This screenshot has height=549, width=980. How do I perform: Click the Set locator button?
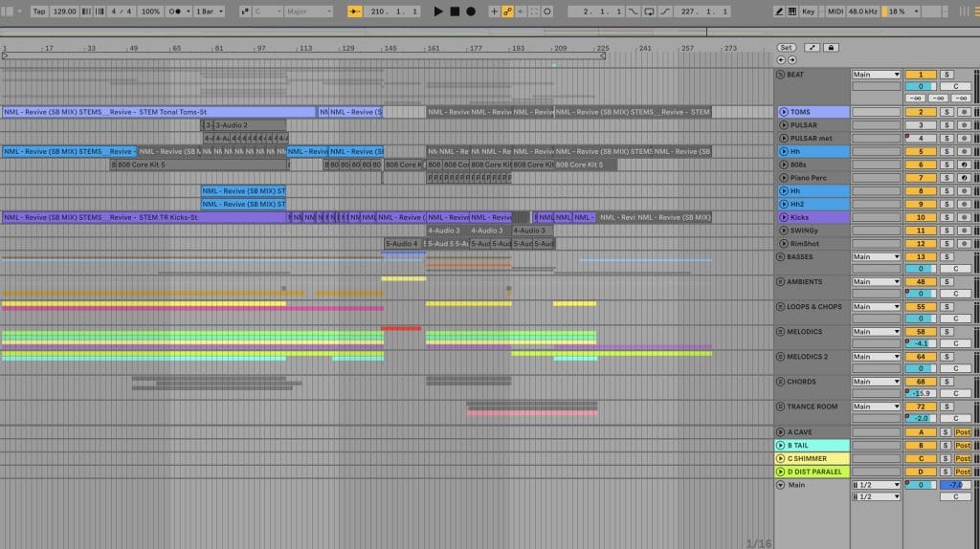786,47
